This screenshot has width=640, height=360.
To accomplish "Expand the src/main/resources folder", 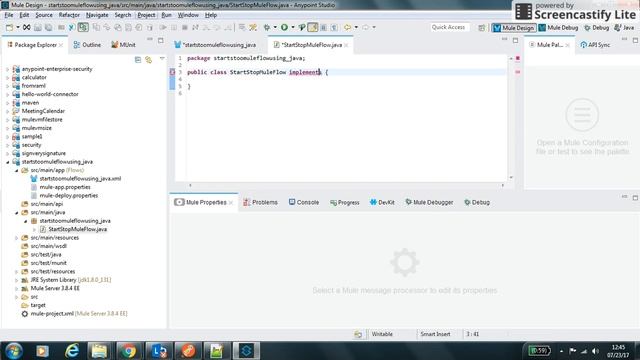I will tap(16, 238).
